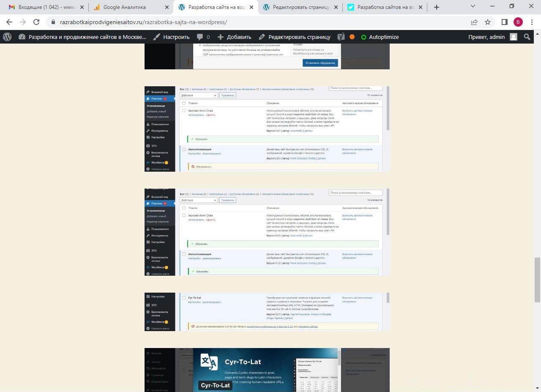
Task: Click the browser Back arrow
Action: pos(9,22)
